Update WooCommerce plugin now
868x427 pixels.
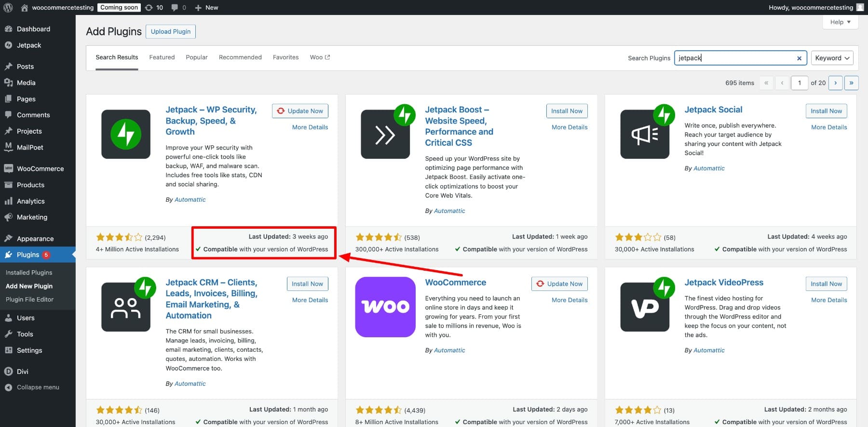559,284
